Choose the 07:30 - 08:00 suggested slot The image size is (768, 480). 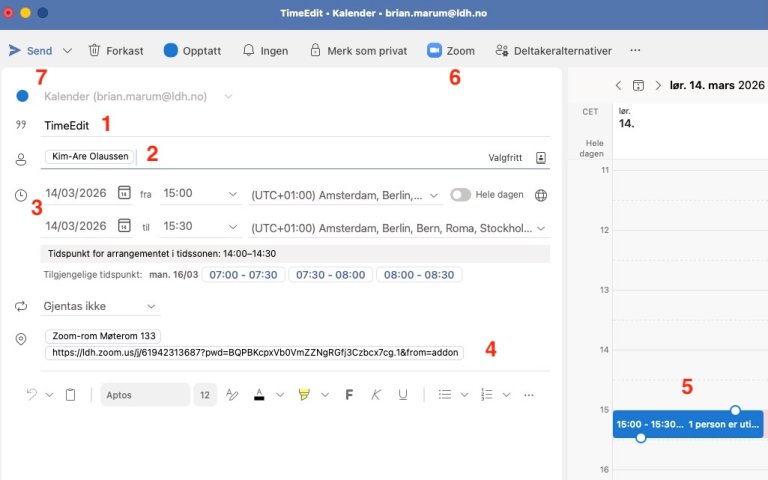[331, 275]
